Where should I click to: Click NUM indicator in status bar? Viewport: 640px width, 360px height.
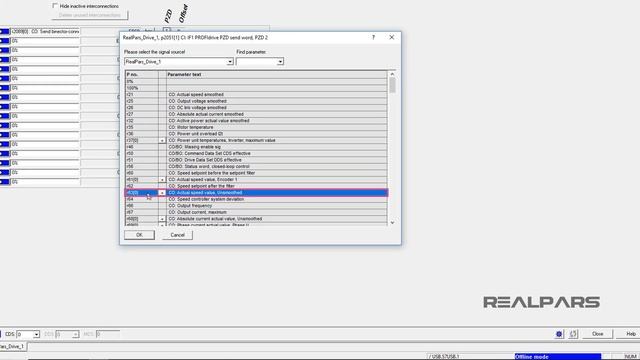[x=631, y=357]
